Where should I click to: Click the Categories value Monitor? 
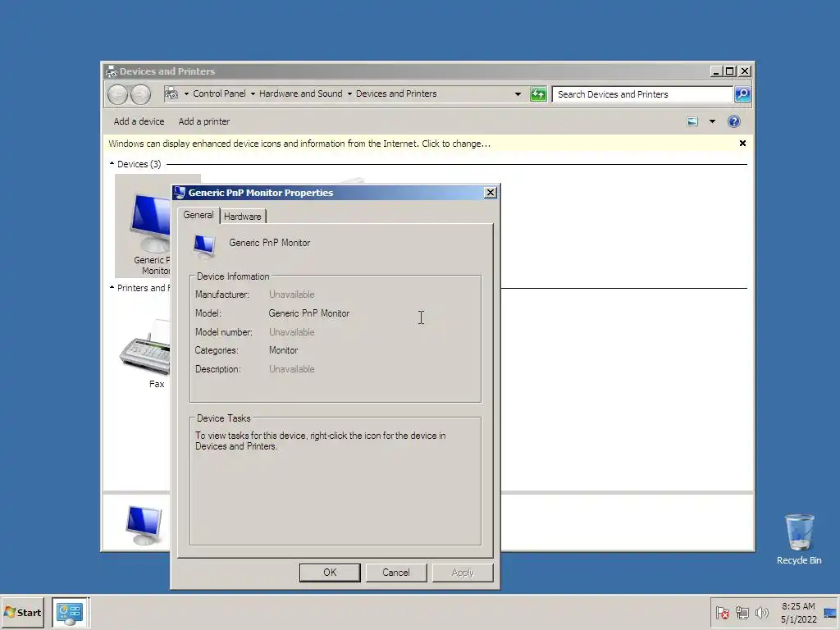point(283,350)
